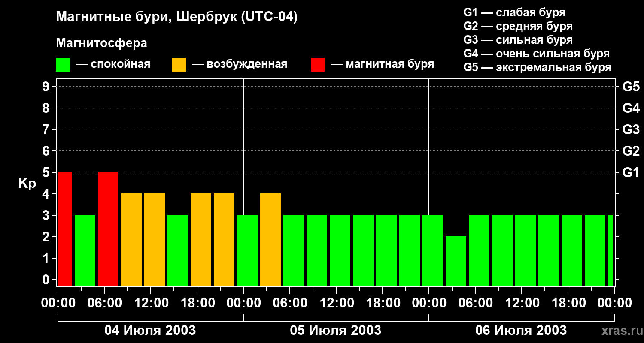Click the text 'G2 — средняя буря'

(x=518, y=26)
